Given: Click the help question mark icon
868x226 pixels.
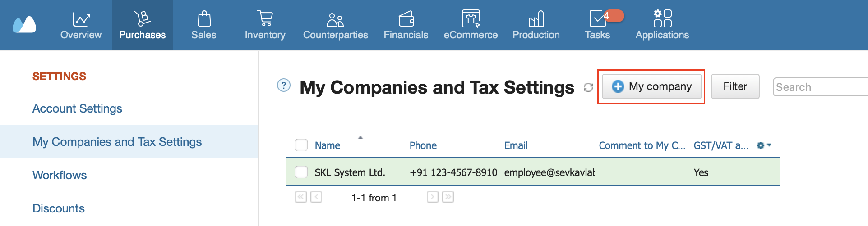Looking at the screenshot, I should [x=283, y=85].
